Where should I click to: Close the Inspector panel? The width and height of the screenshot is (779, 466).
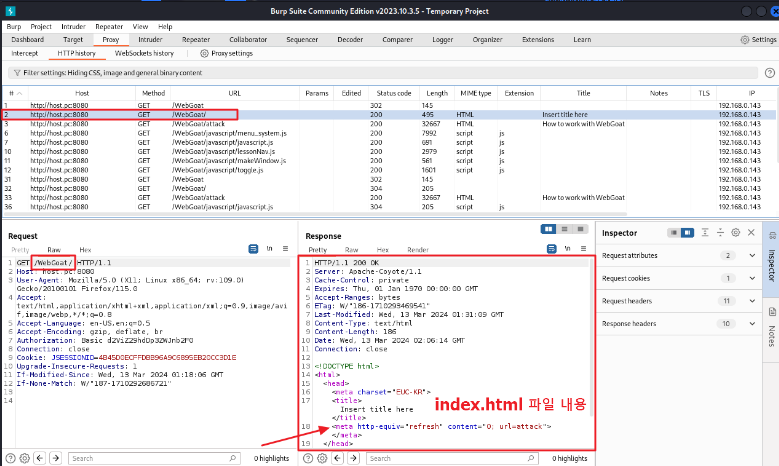(751, 233)
